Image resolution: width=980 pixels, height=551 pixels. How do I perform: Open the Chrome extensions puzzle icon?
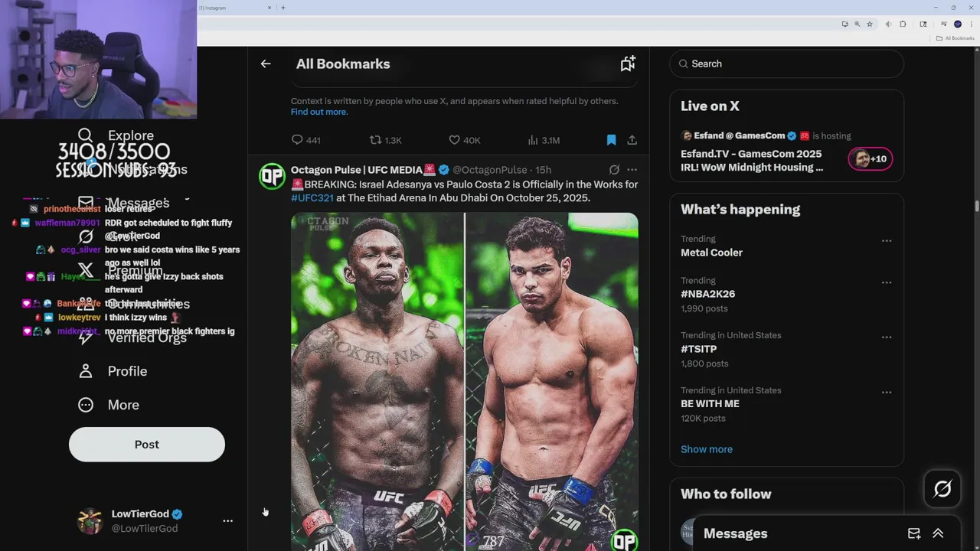[x=903, y=24]
